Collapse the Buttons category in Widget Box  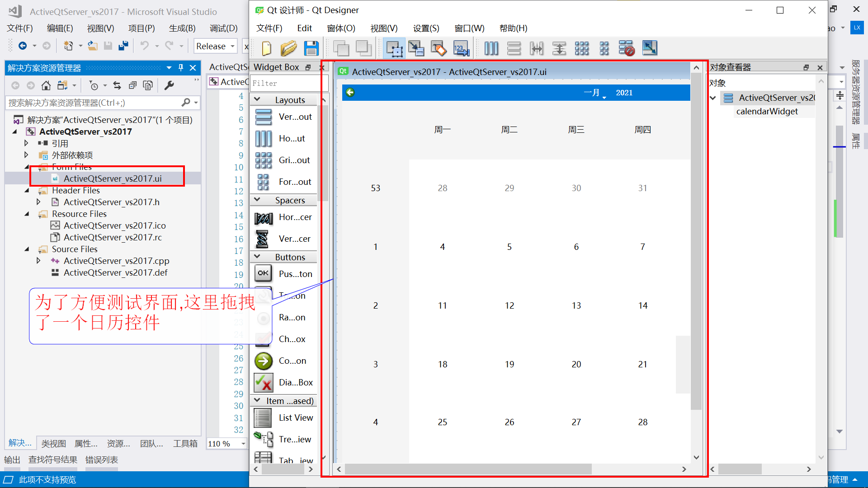click(257, 257)
